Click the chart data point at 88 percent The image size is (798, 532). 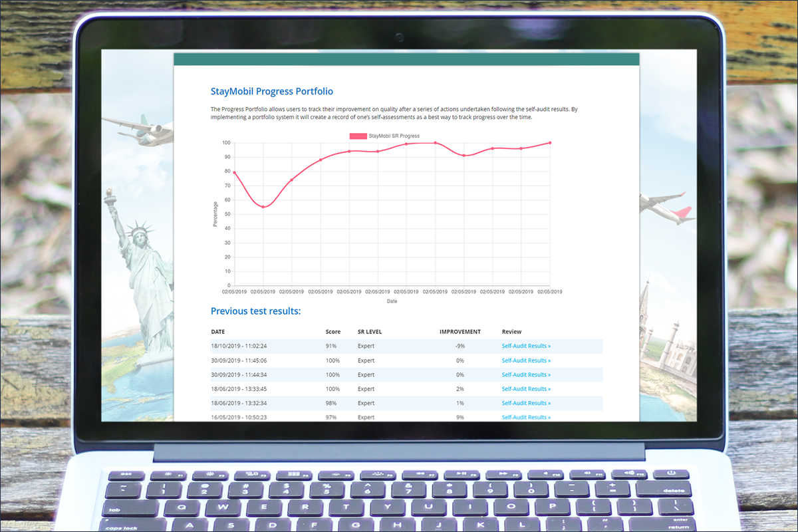point(321,160)
